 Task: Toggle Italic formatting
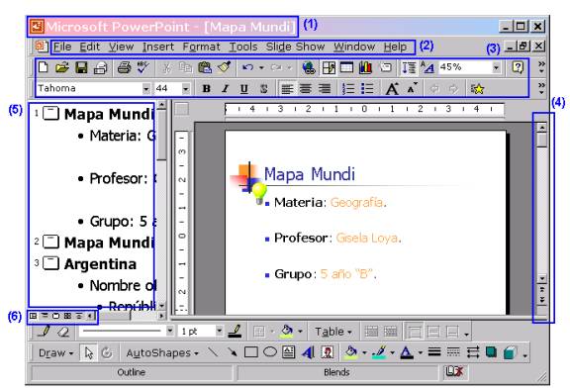click(226, 88)
